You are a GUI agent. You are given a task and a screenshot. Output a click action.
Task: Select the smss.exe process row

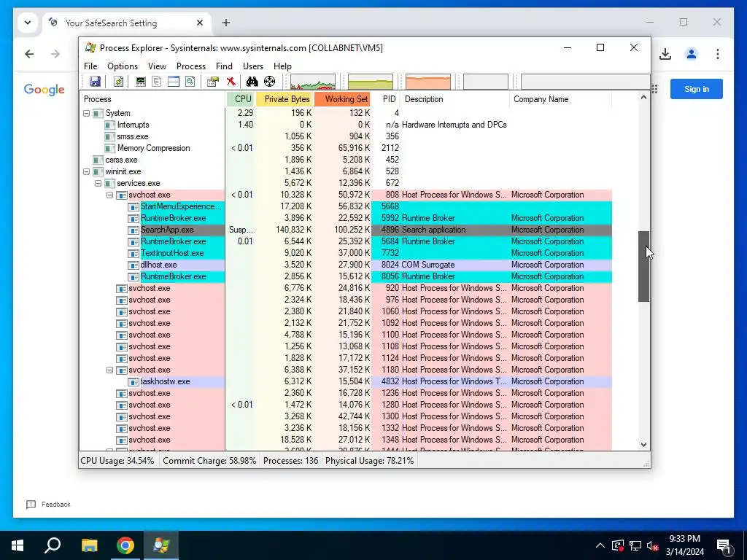pyautogui.click(x=345, y=136)
